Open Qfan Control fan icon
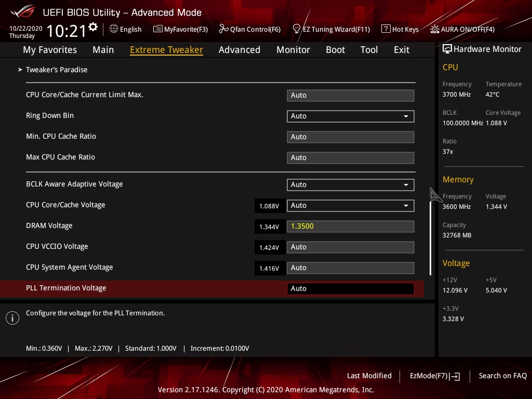This screenshot has height=399, width=532. pos(223,29)
